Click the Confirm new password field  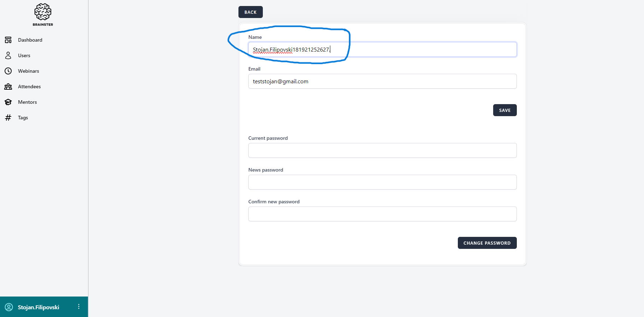pos(382,214)
